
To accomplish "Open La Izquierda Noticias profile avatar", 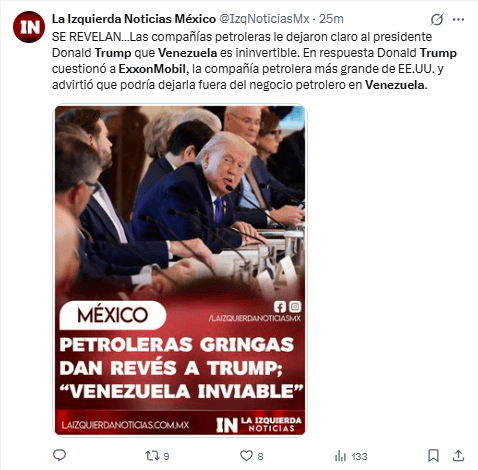I will pos(29,27).
